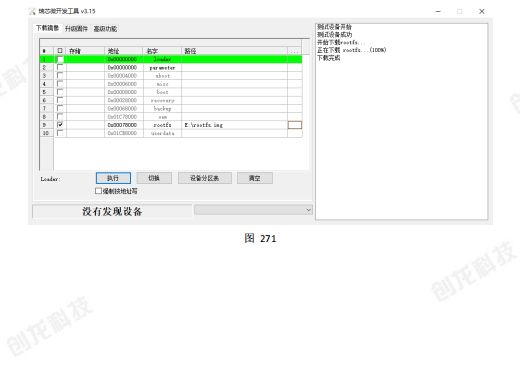Check the loader row checkbox

point(60,59)
